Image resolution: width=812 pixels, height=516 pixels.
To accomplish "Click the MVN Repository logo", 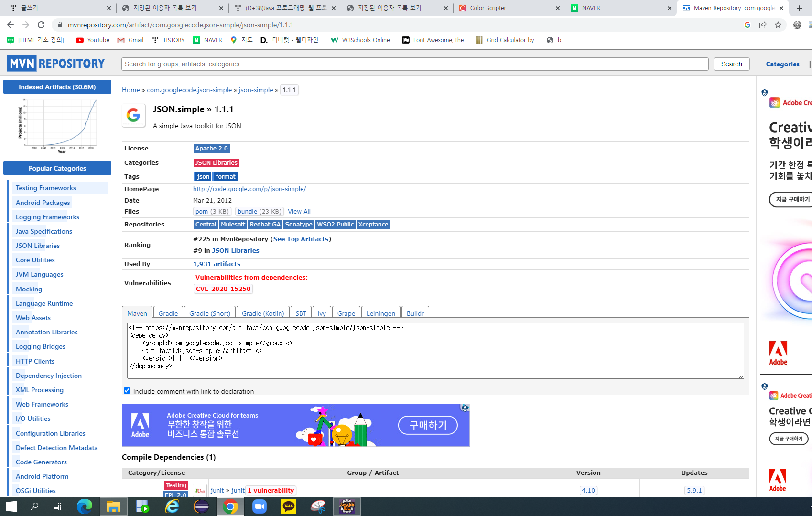I will coord(56,64).
